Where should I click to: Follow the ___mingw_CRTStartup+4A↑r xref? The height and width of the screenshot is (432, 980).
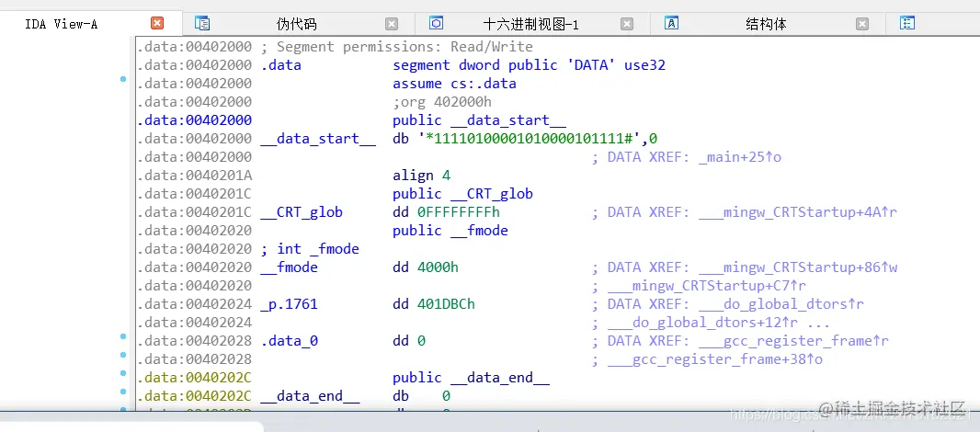(798, 212)
